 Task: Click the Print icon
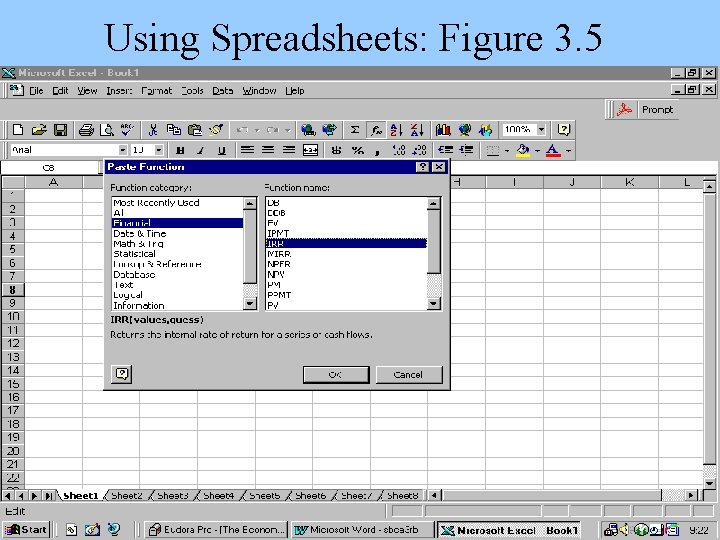86,130
